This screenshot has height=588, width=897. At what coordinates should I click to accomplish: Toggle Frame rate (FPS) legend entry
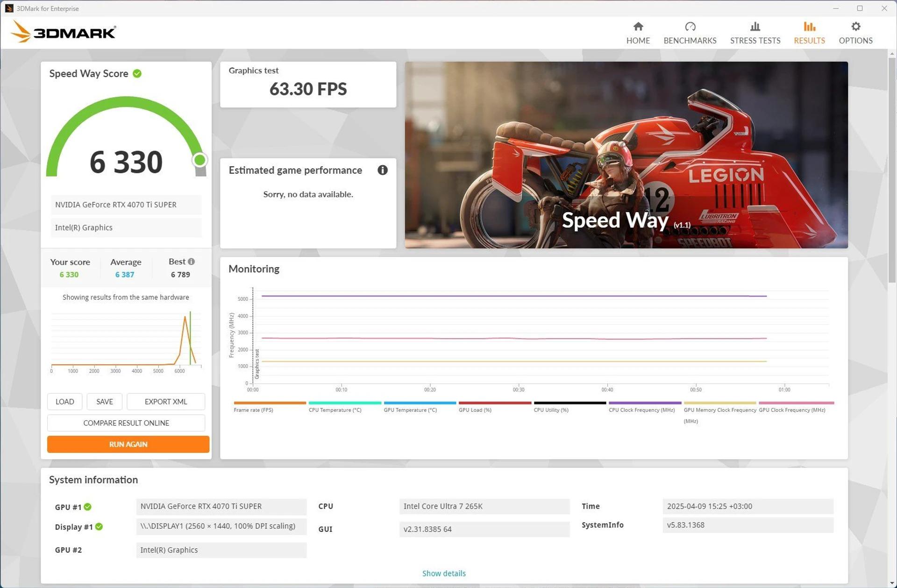[253, 410]
